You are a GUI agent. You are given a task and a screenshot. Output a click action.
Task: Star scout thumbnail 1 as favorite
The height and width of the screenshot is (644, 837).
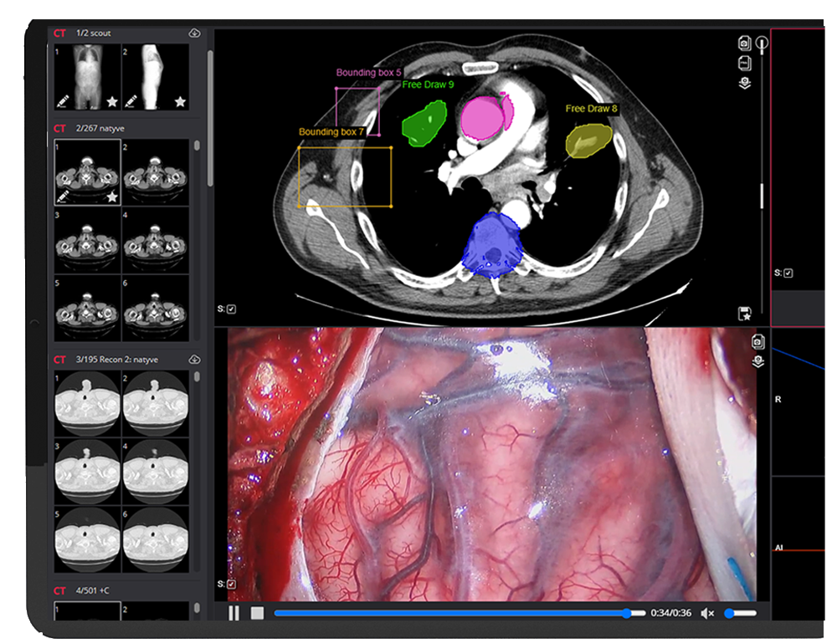111,101
